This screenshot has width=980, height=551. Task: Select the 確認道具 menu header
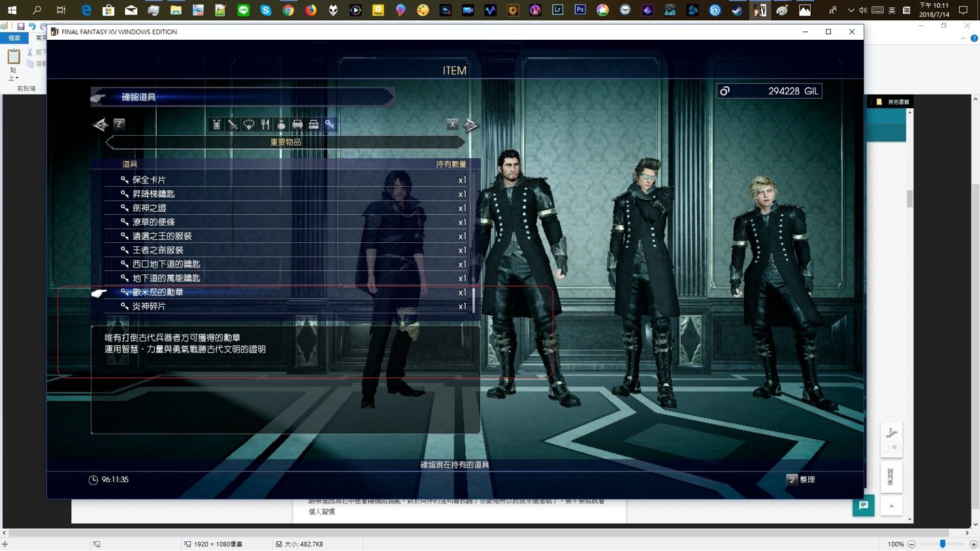(242, 97)
